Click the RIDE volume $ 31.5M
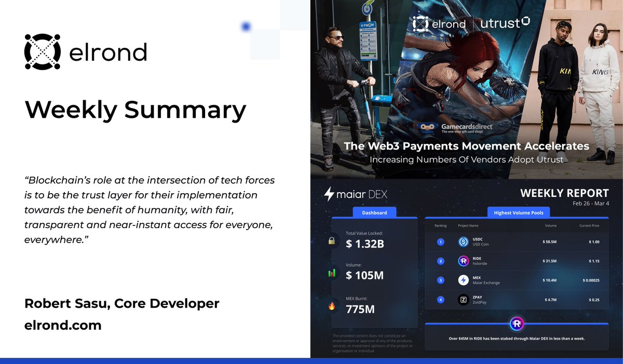 tap(550, 261)
